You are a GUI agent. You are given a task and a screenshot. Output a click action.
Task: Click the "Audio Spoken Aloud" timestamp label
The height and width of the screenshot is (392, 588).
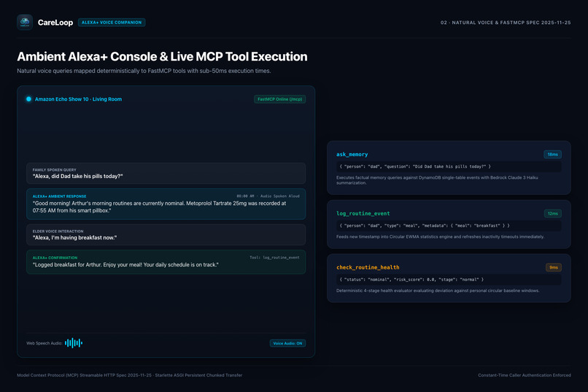(x=268, y=196)
